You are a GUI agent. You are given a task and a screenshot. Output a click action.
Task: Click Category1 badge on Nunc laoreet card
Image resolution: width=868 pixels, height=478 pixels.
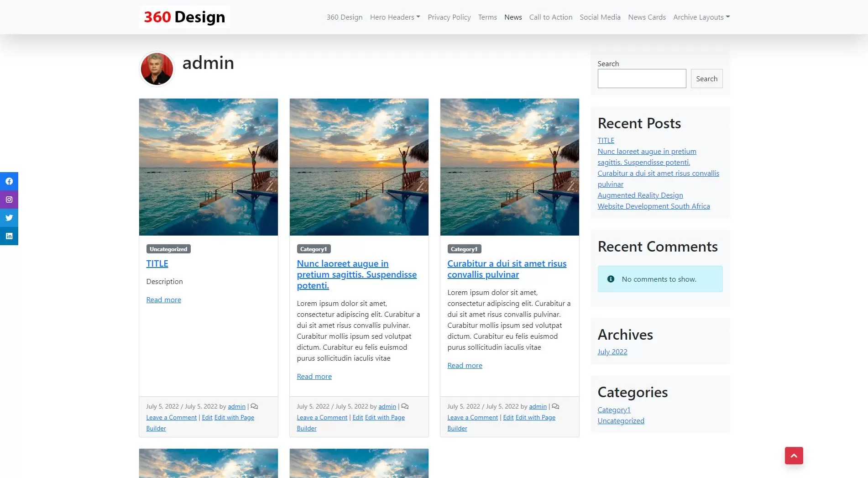click(x=314, y=249)
